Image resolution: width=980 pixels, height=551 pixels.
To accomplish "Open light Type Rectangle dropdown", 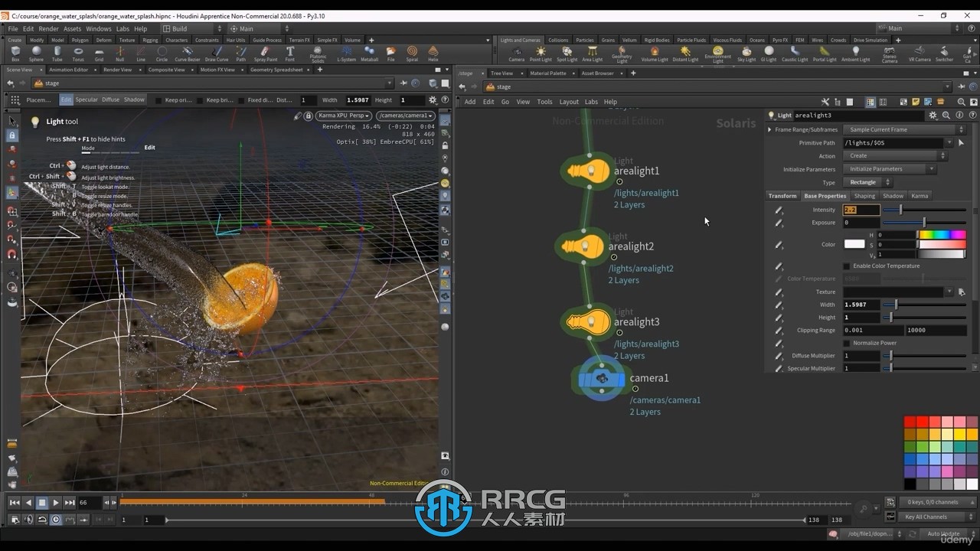I will (x=867, y=182).
